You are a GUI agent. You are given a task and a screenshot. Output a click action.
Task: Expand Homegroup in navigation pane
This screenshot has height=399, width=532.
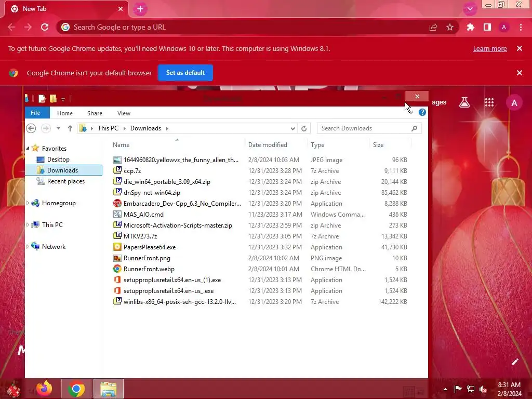pos(28,203)
